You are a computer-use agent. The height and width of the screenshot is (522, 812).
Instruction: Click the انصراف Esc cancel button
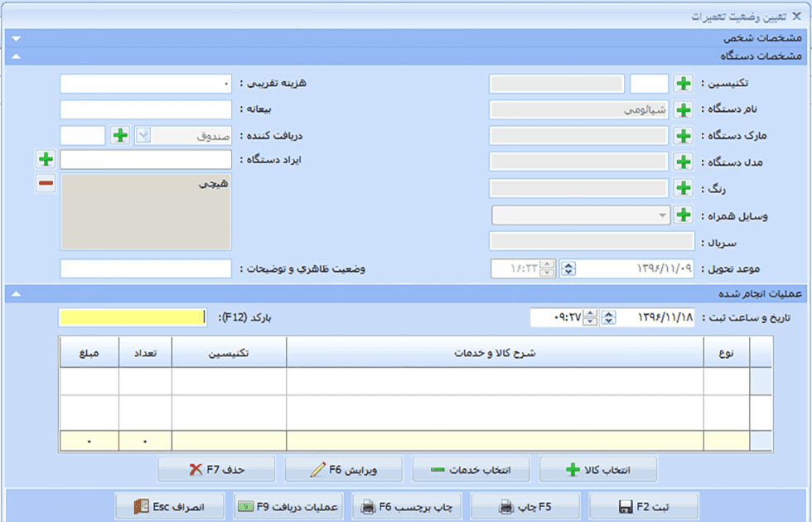170,506
